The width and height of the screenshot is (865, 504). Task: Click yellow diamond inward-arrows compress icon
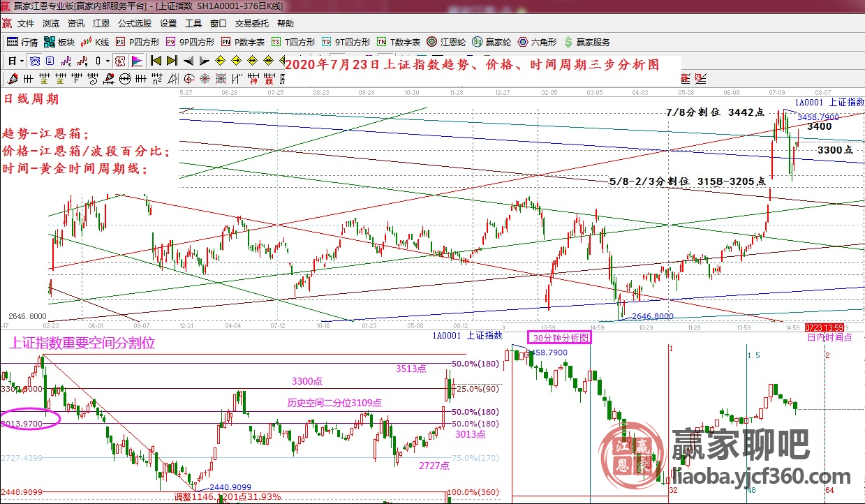(268, 61)
